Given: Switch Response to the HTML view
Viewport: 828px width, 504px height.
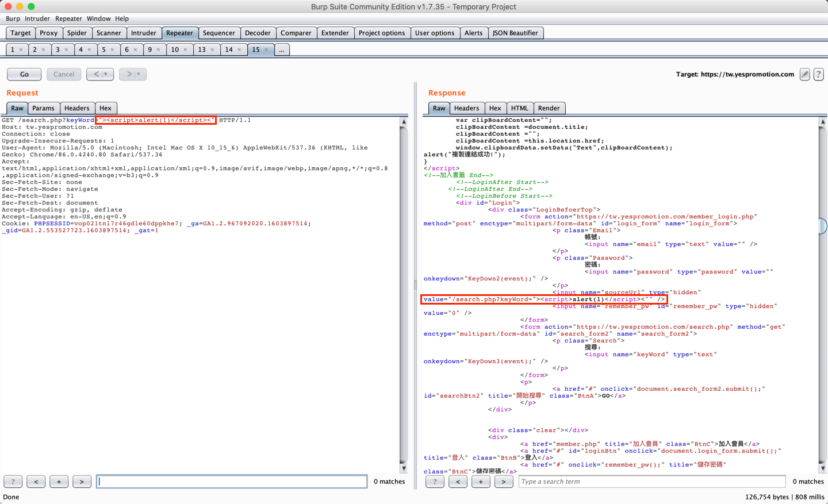Looking at the screenshot, I should [x=520, y=108].
